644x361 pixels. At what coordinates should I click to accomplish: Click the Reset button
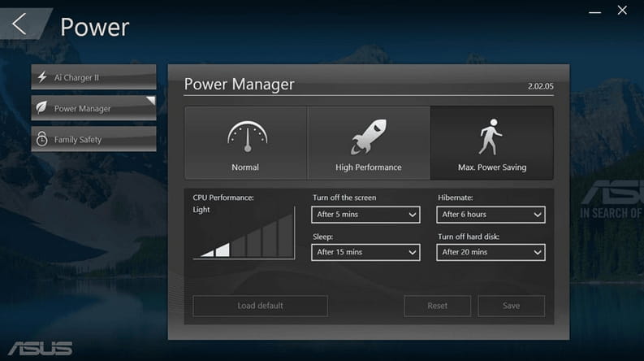(438, 306)
